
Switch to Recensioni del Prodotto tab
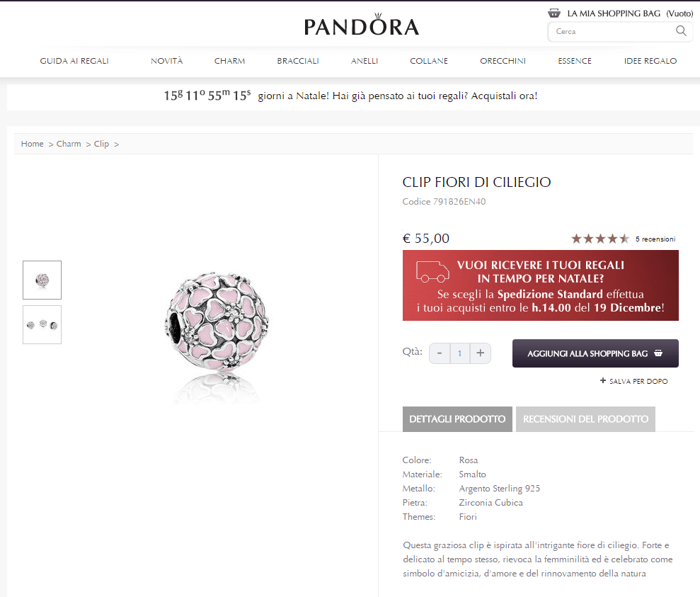585,419
